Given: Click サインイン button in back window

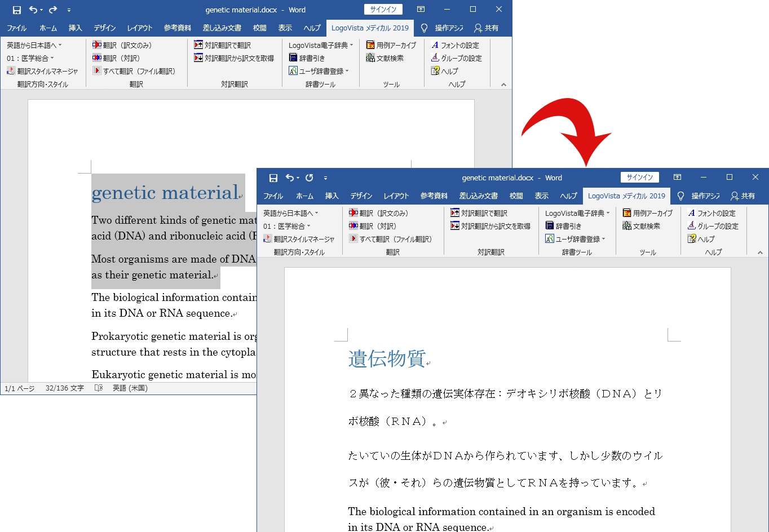Looking at the screenshot, I should coord(383,9).
